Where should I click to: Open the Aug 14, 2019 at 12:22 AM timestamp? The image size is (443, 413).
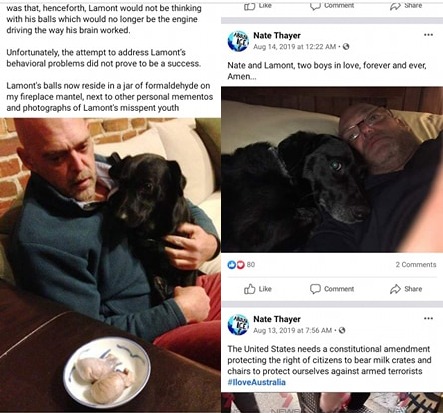coord(295,47)
